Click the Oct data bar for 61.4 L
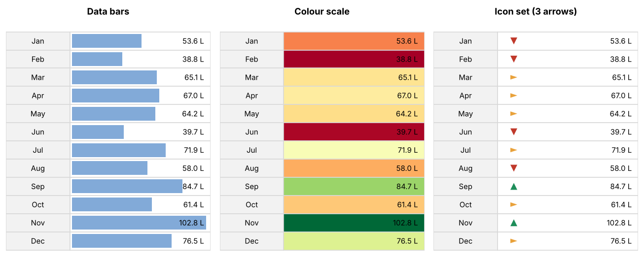This screenshot has width=644, height=265. pyautogui.click(x=112, y=204)
